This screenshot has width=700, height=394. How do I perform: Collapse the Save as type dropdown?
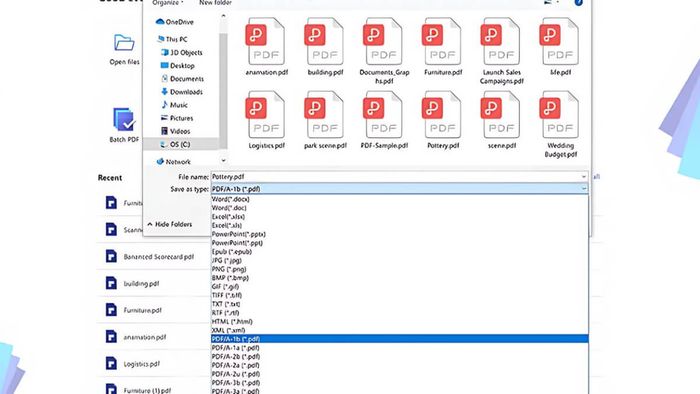[583, 189]
